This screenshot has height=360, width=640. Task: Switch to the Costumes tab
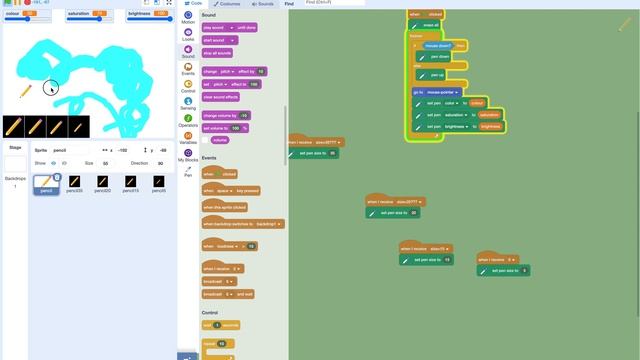pos(227,4)
